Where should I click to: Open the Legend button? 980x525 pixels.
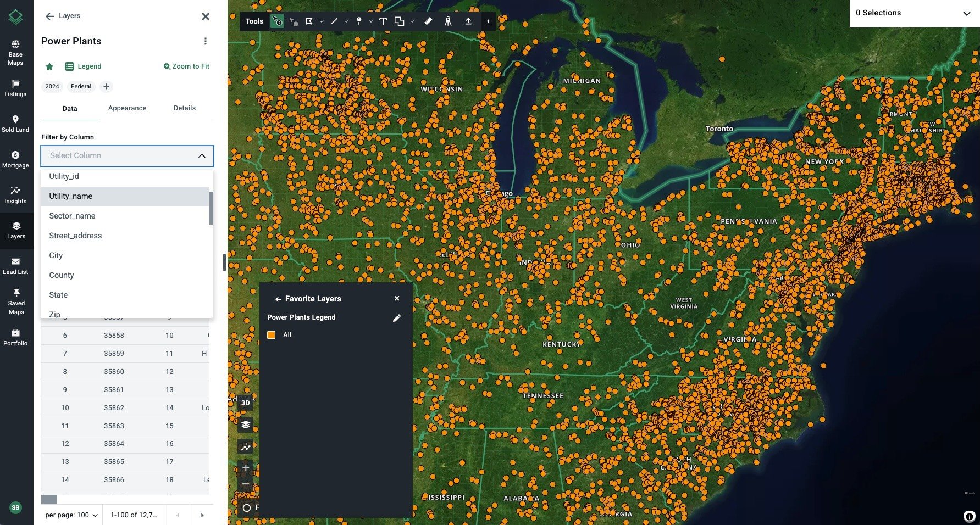click(83, 66)
